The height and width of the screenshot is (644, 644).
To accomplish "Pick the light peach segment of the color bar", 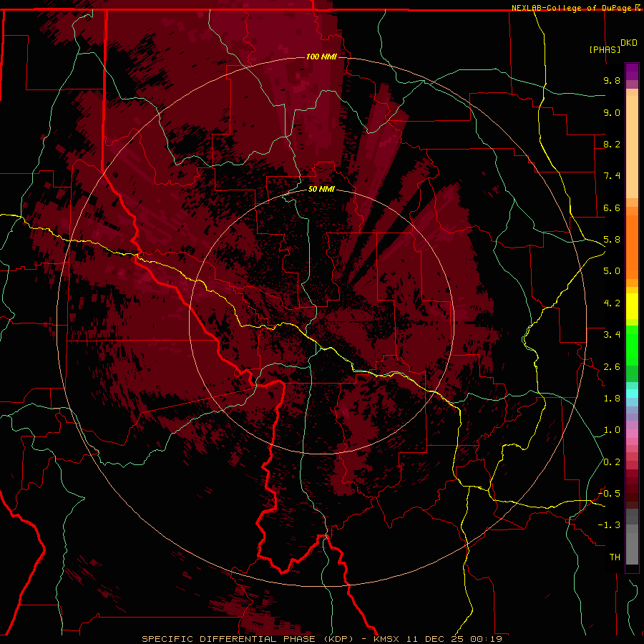I will [632, 148].
